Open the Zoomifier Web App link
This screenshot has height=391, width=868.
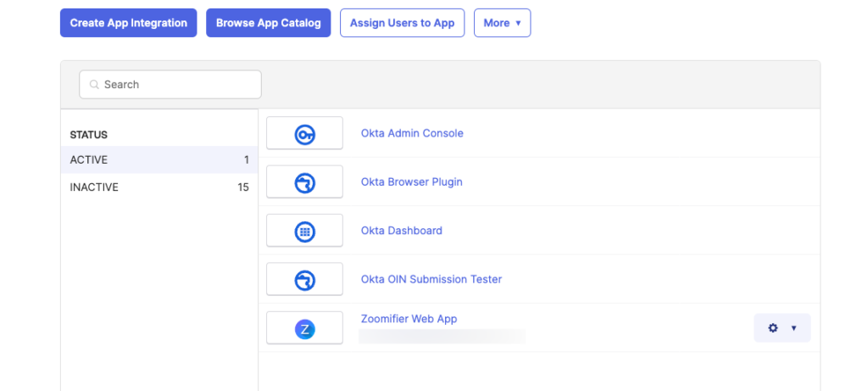coord(409,319)
